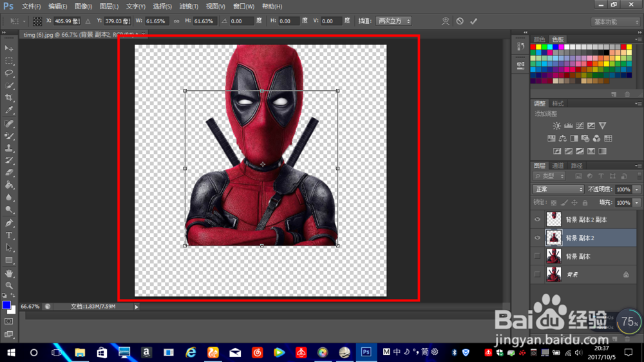Click Photoshop icon in the taskbar

point(366,352)
